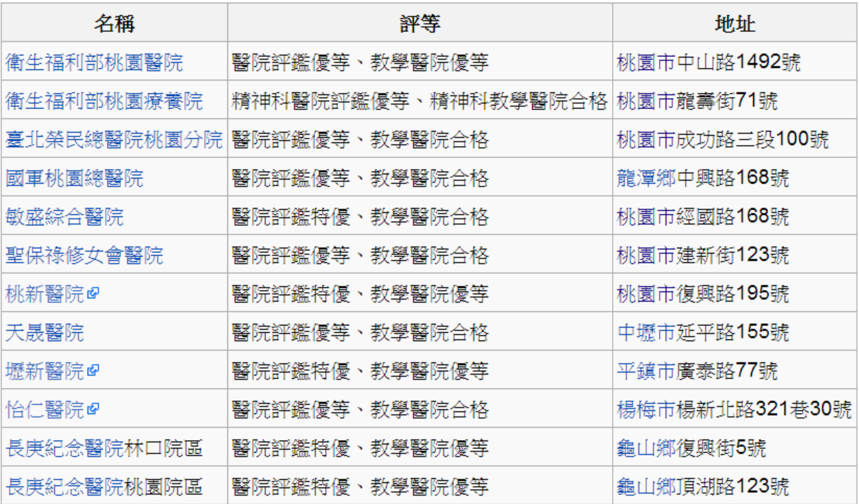
Task: Open 長庚紀念醫院 link in the 桃園院區 row
Action: (65, 487)
